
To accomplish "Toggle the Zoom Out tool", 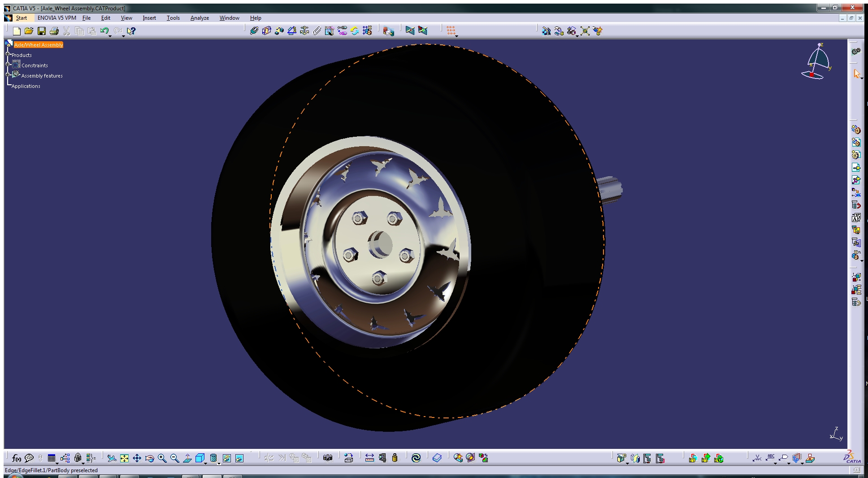I will point(175,458).
